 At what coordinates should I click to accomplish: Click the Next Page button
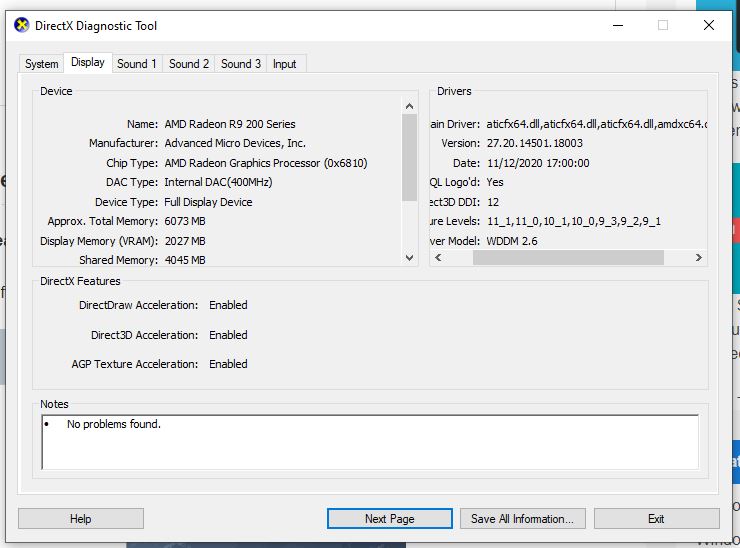(389, 519)
